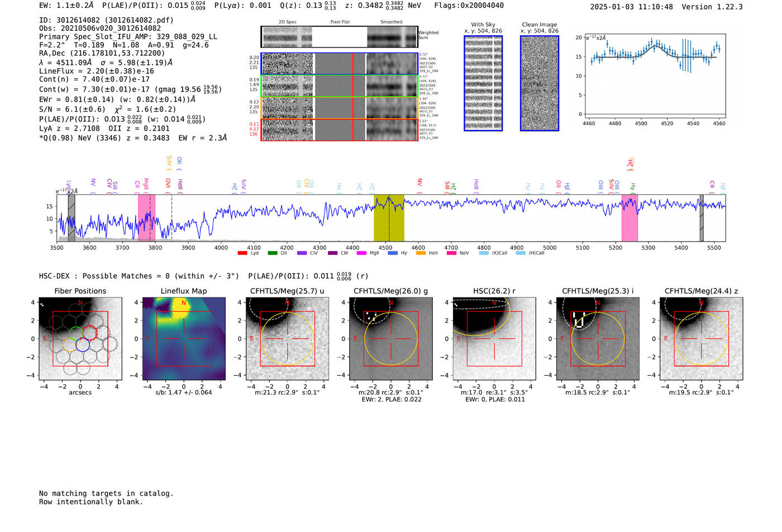
Task: Click the gray hatched band near 5460
Action: [702, 218]
